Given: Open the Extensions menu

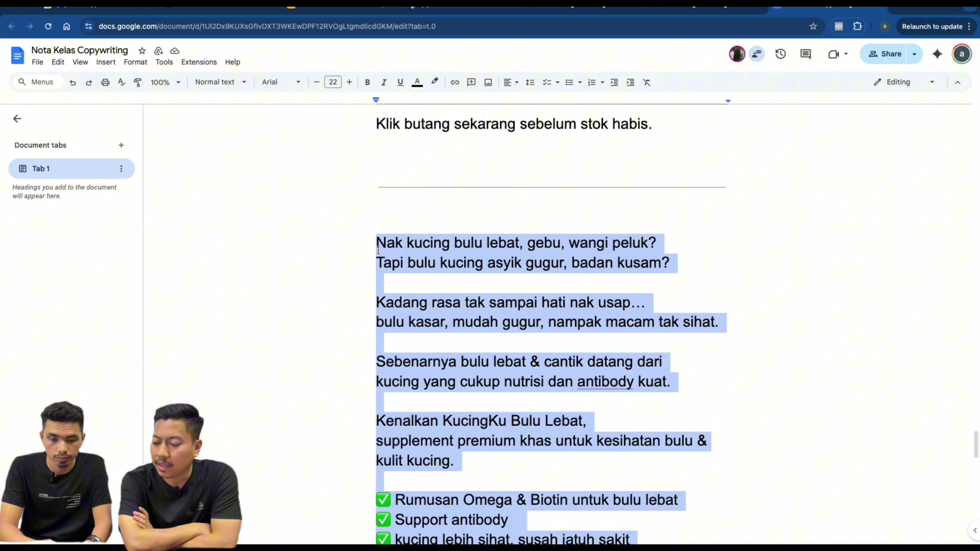Looking at the screenshot, I should click(x=199, y=62).
